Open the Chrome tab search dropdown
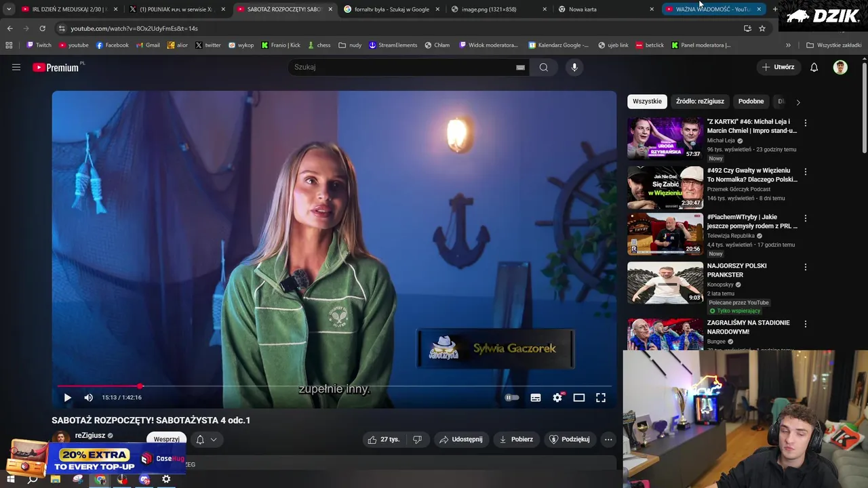 pyautogui.click(x=9, y=9)
